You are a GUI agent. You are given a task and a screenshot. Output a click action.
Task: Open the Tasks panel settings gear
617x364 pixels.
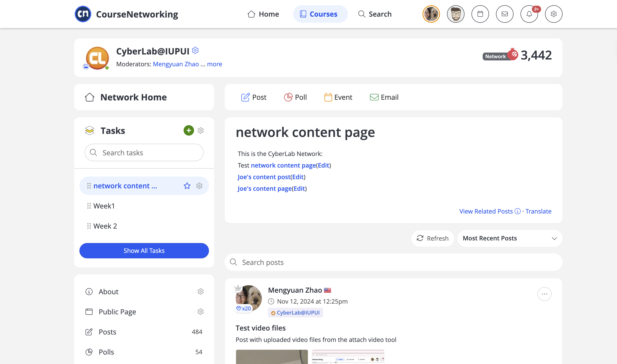pyautogui.click(x=201, y=131)
